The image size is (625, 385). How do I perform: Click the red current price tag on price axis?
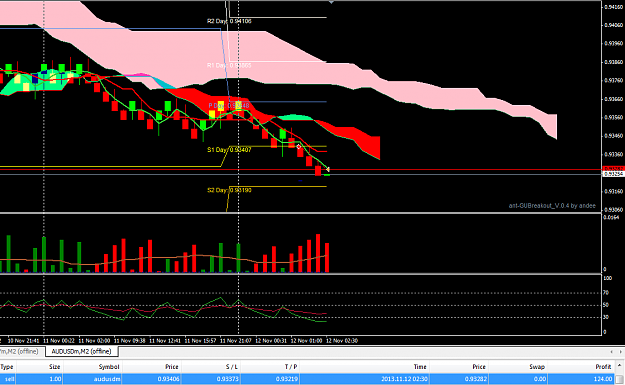613,169
